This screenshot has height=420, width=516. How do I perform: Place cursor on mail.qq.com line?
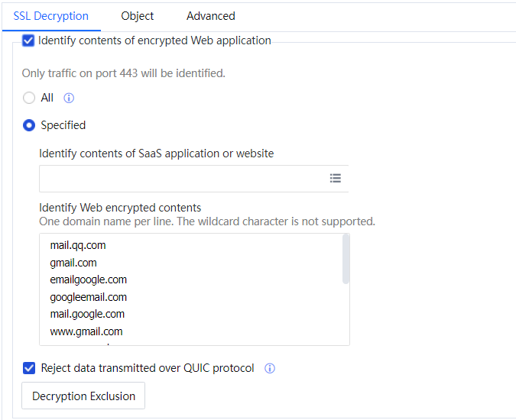coord(78,246)
